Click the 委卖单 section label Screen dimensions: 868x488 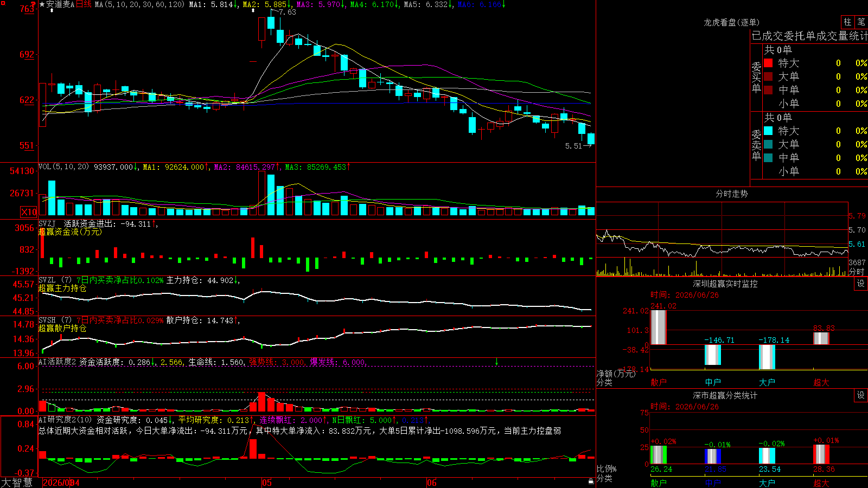(x=756, y=145)
